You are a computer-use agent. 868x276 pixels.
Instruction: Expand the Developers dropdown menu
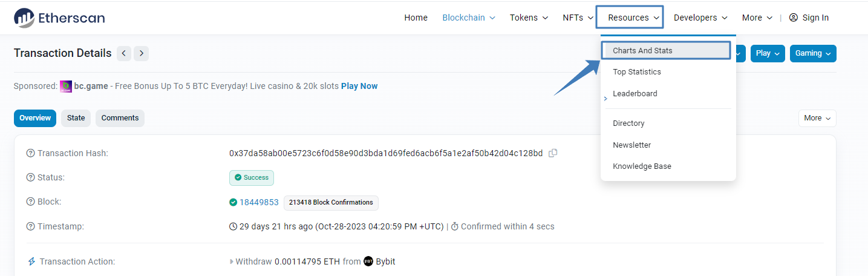point(700,18)
